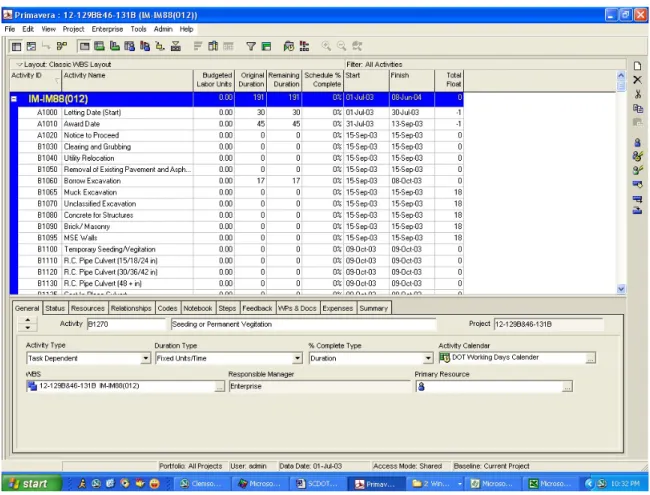
Task: Click the Schedule project icon
Action: coord(289,46)
